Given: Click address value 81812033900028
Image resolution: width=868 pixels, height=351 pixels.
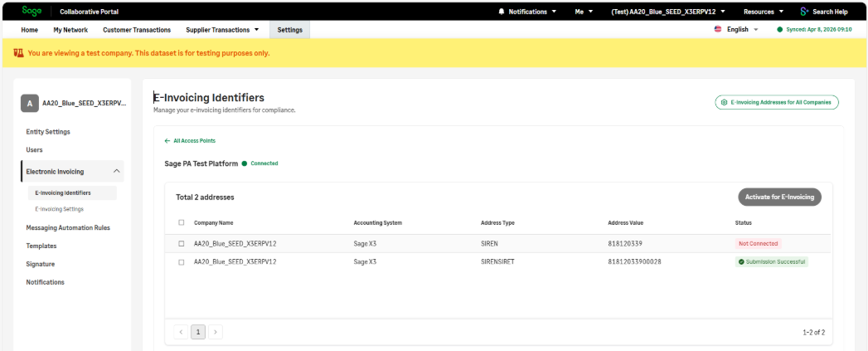Looking at the screenshot, I should click(634, 261).
